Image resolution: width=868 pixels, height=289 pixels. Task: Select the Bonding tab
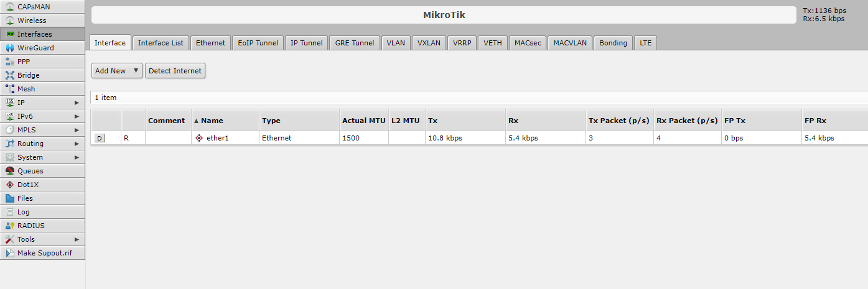point(613,43)
